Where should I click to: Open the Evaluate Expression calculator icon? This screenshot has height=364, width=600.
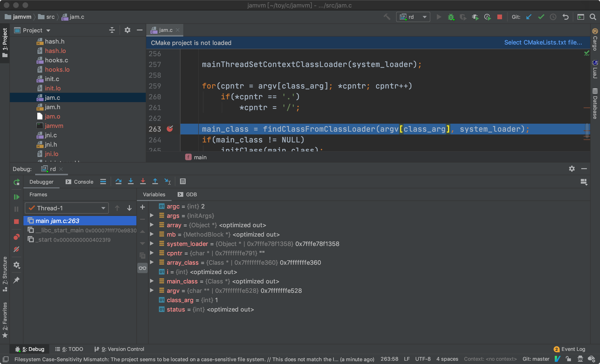183,181
